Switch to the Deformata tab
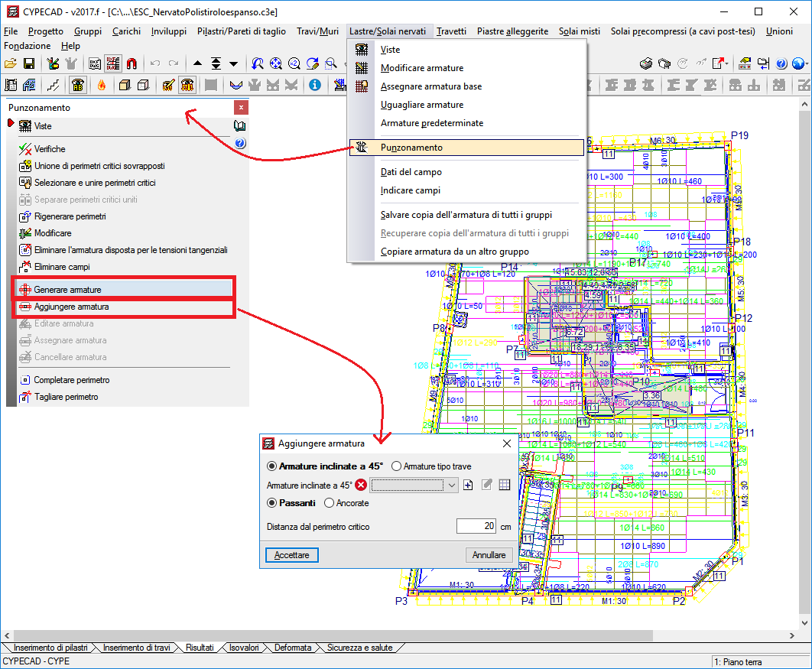This screenshot has width=812, height=669. pos(293,648)
